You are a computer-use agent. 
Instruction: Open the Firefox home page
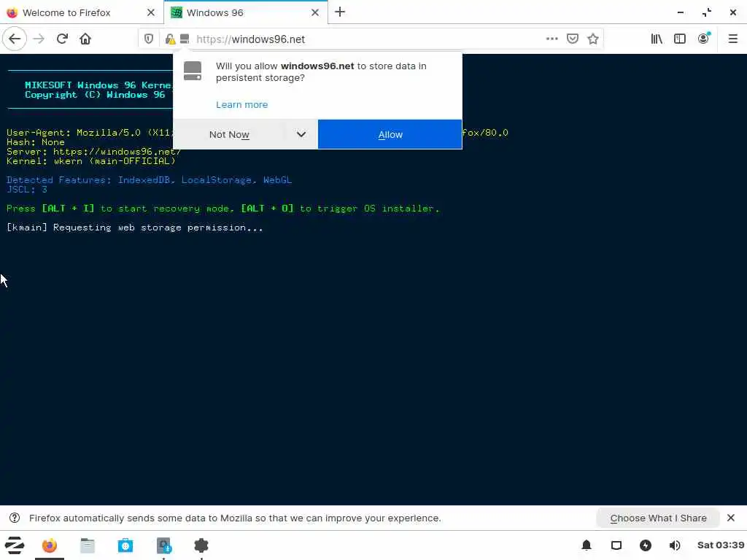[x=85, y=39]
